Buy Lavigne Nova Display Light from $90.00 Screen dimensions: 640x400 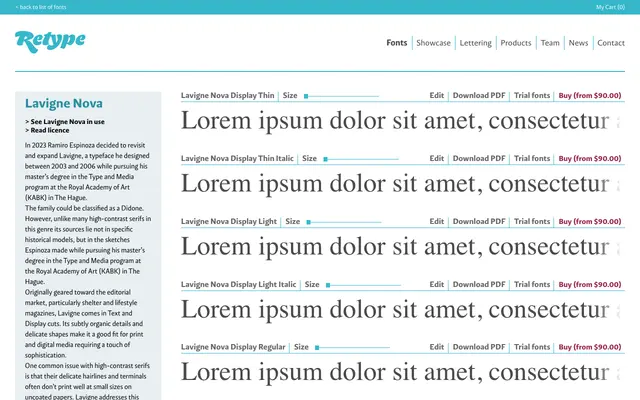[x=590, y=221]
